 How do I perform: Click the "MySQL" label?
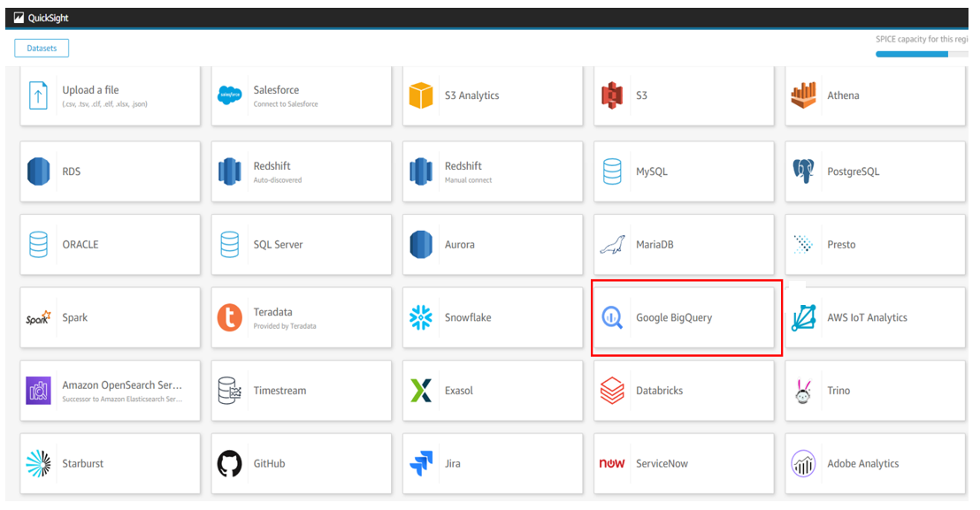(651, 171)
